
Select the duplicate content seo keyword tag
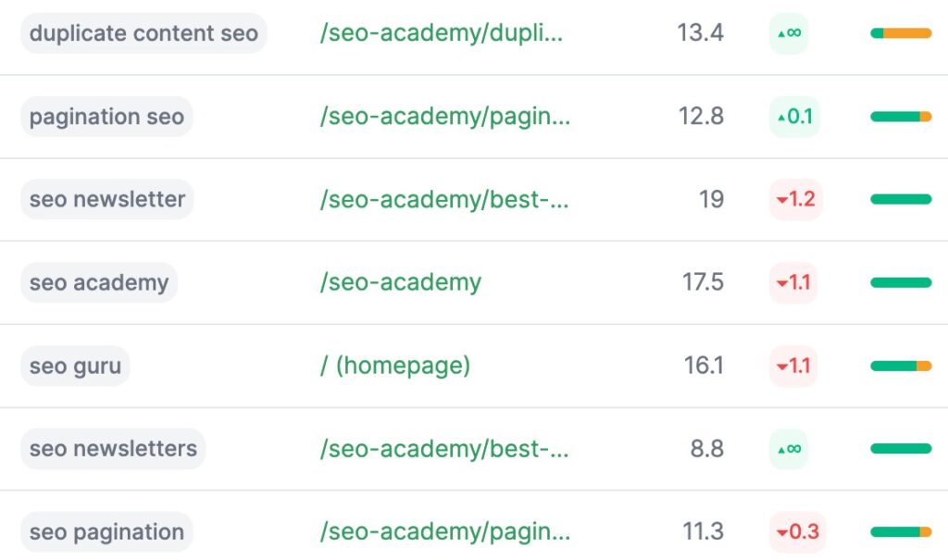pos(143,33)
